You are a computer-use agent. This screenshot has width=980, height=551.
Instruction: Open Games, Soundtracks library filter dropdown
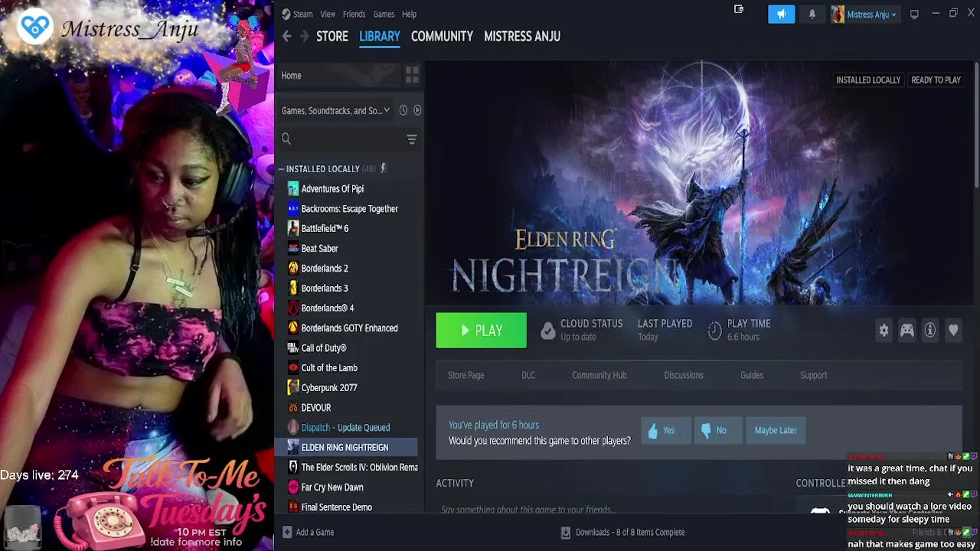pos(335,110)
